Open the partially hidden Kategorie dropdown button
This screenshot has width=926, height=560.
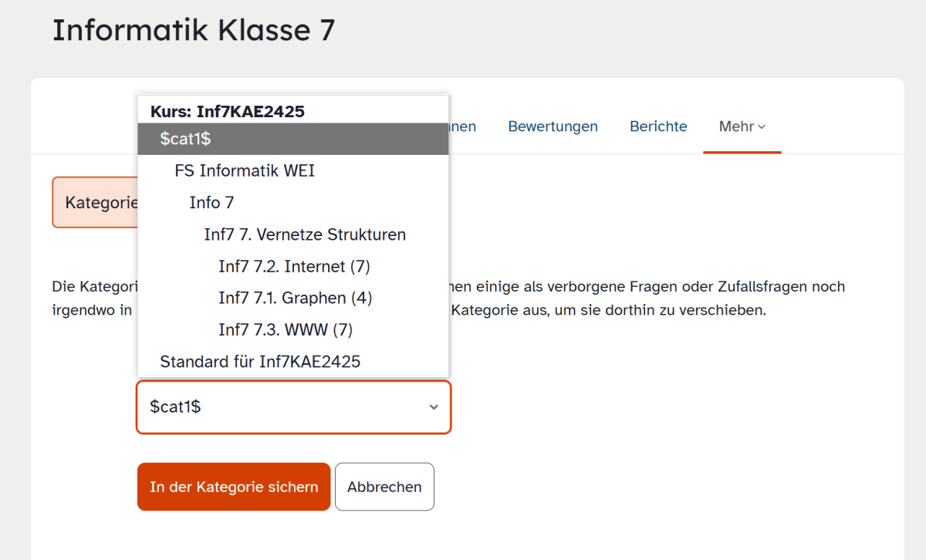95,202
